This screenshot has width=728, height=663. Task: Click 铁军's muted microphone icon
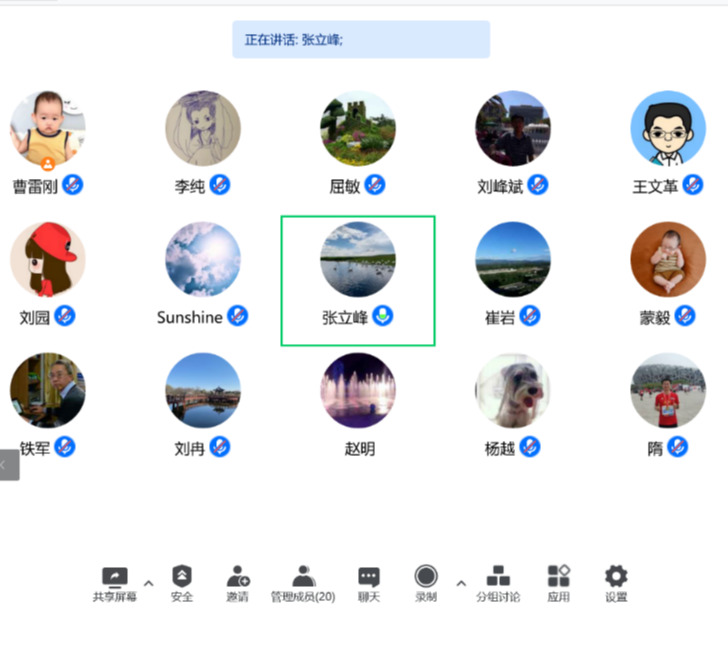pos(65,447)
